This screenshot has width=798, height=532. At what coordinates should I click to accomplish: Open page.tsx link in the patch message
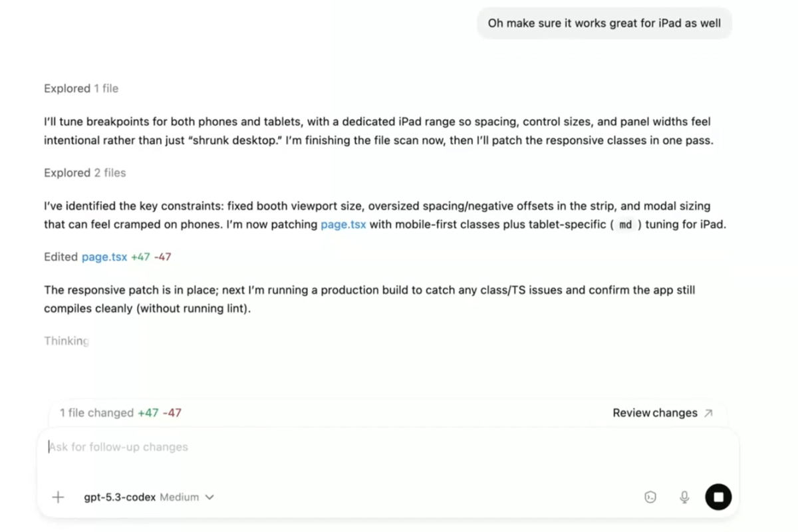pyautogui.click(x=343, y=224)
